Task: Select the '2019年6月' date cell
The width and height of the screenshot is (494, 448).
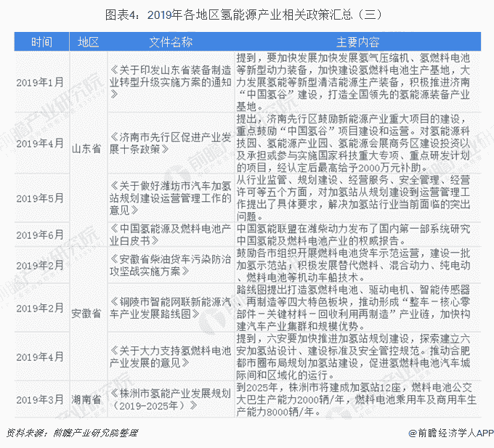Action: tap(40, 235)
